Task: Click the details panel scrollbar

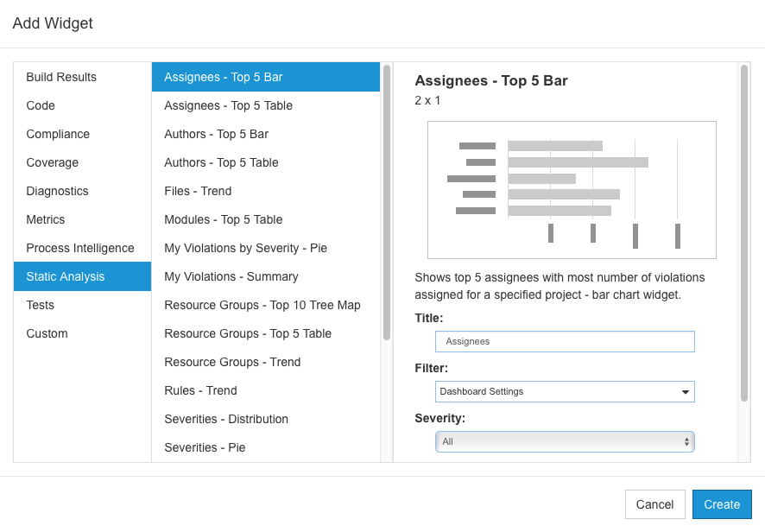Action: tap(744, 233)
